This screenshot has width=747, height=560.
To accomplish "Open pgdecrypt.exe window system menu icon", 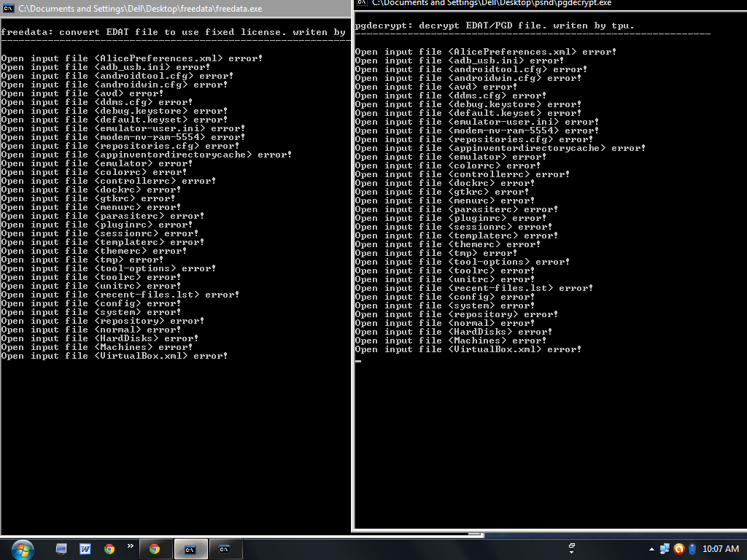I will click(362, 3).
